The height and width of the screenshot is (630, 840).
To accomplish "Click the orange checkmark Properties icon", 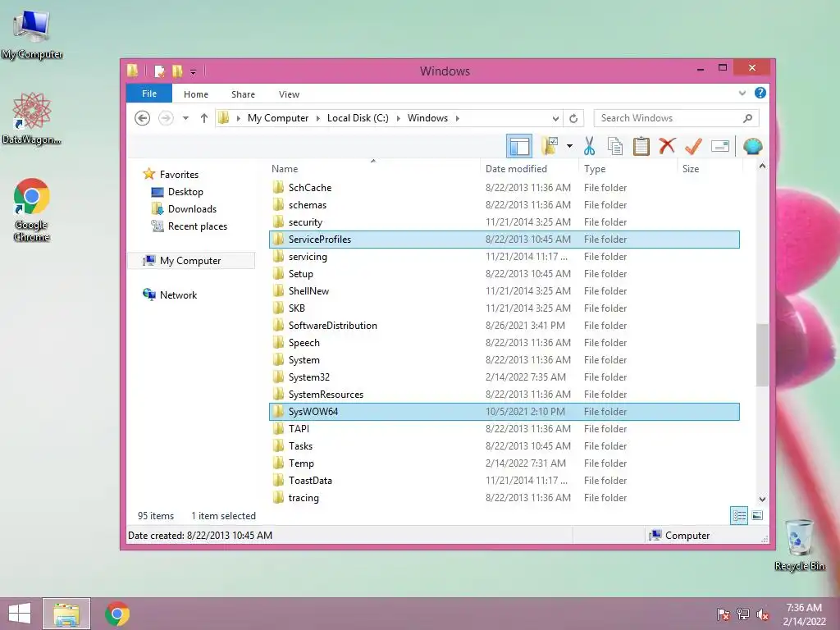I will pos(693,146).
